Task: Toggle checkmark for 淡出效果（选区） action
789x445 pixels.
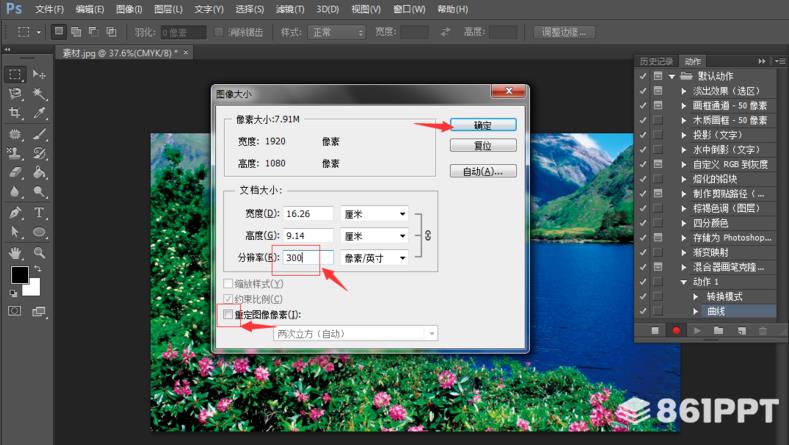Action: tap(642, 90)
